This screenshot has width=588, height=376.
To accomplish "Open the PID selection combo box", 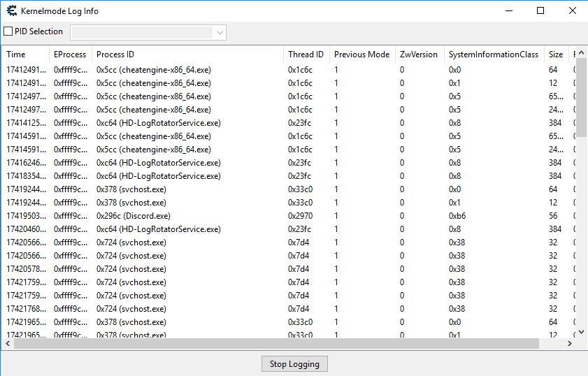I will [x=148, y=33].
